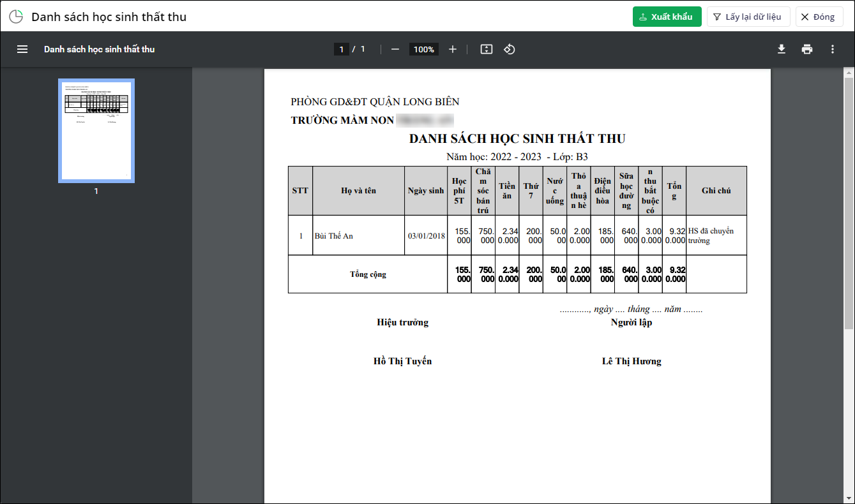Click the note HS đã chuyển trường
Viewport: 855px width, 504px height.
point(711,235)
